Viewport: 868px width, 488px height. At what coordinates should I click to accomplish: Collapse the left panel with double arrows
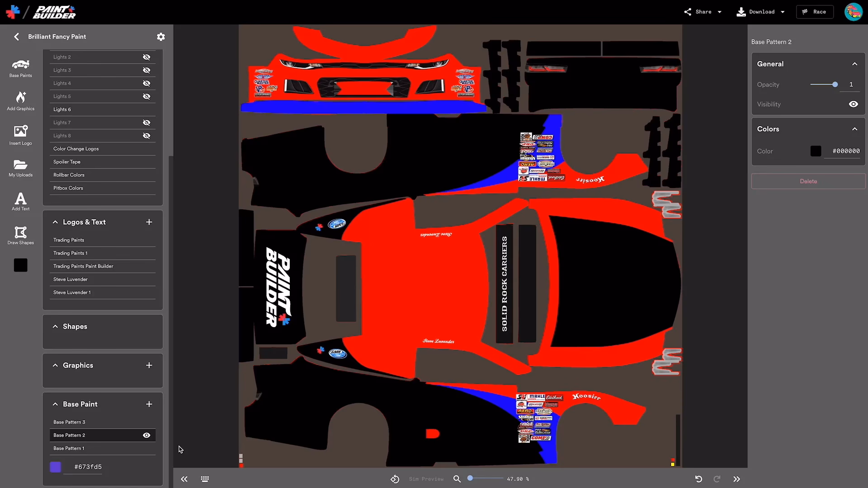184,479
